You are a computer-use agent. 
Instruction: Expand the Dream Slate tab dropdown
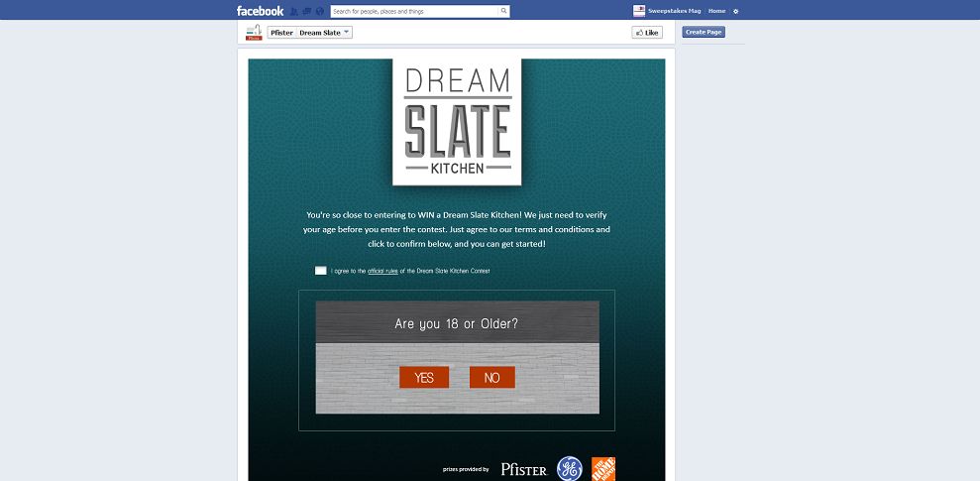[324, 33]
